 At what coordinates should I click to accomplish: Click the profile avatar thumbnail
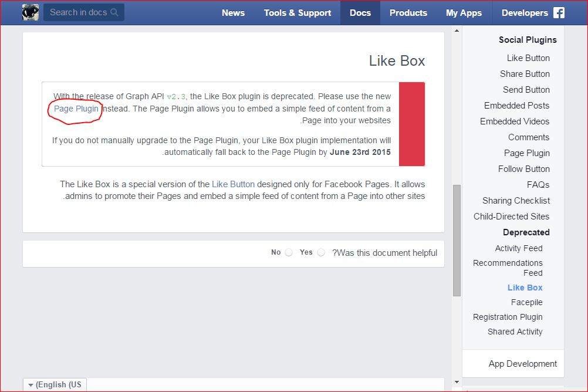31,12
